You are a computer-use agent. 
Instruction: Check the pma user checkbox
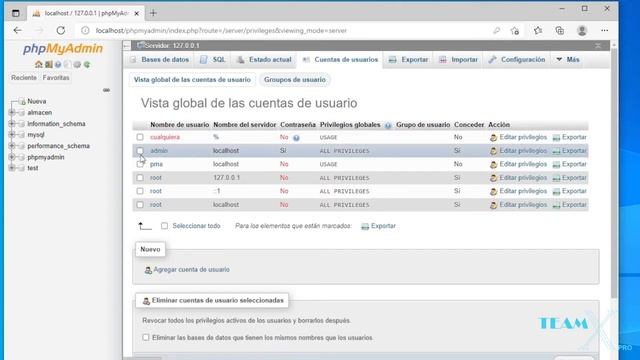(x=140, y=164)
